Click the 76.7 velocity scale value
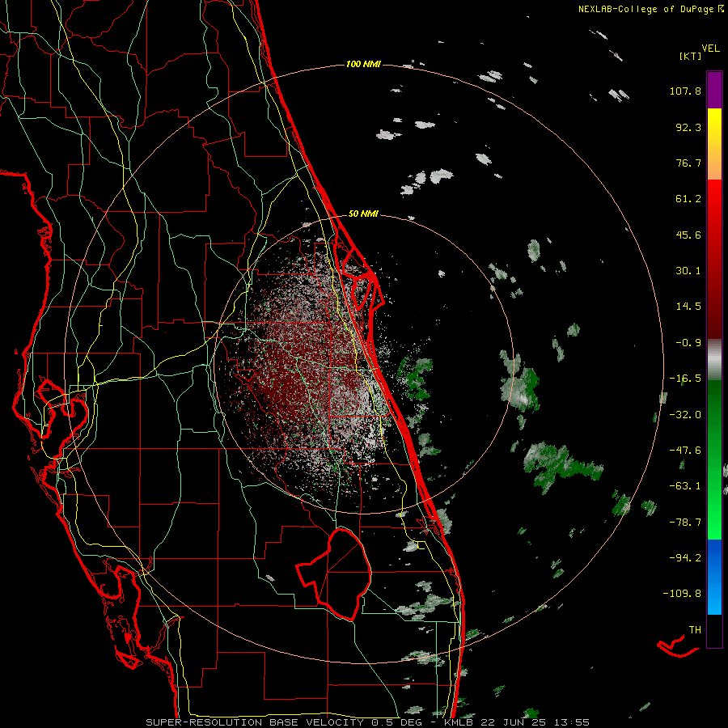The width and height of the screenshot is (728, 728). (688, 163)
